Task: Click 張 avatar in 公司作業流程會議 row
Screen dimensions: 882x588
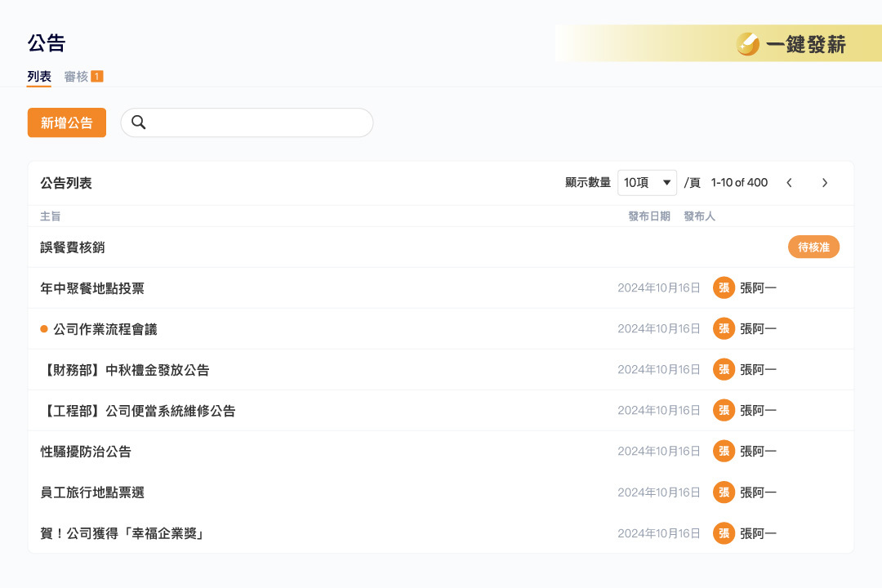Action: point(724,328)
